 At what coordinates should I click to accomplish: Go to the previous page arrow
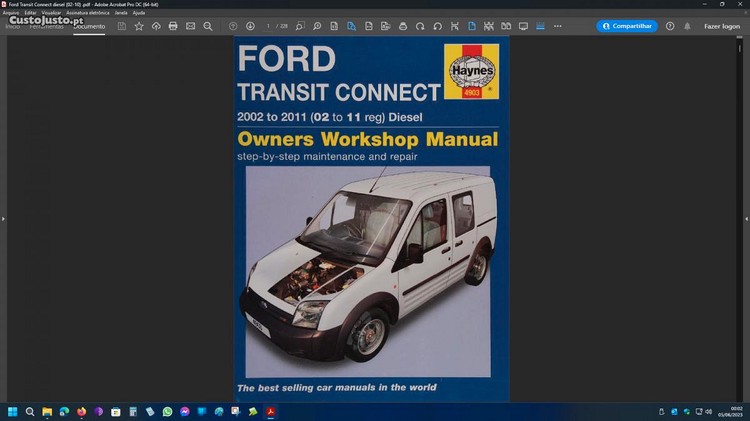pyautogui.click(x=233, y=26)
